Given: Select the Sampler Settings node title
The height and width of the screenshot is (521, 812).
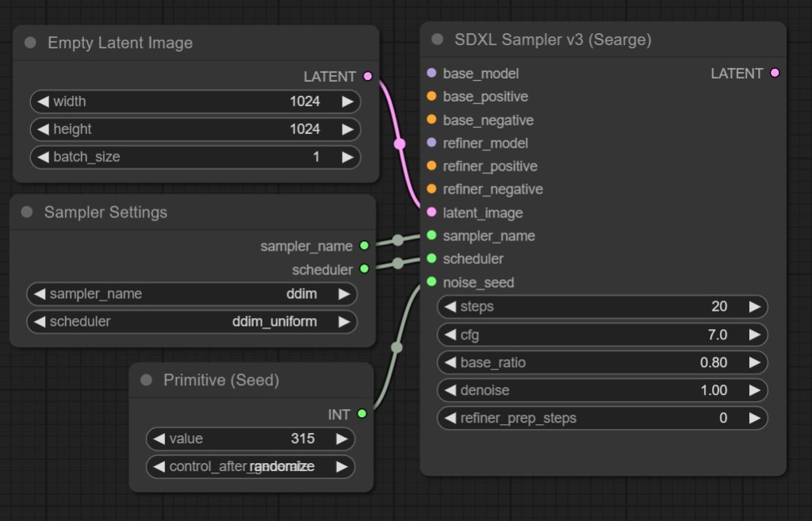Looking at the screenshot, I should pos(105,213).
